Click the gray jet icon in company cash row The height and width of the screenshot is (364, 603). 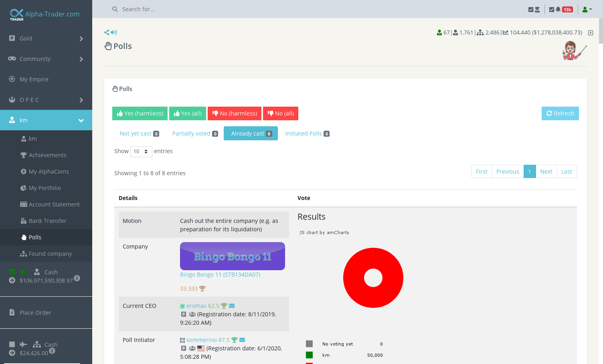tap(23, 344)
